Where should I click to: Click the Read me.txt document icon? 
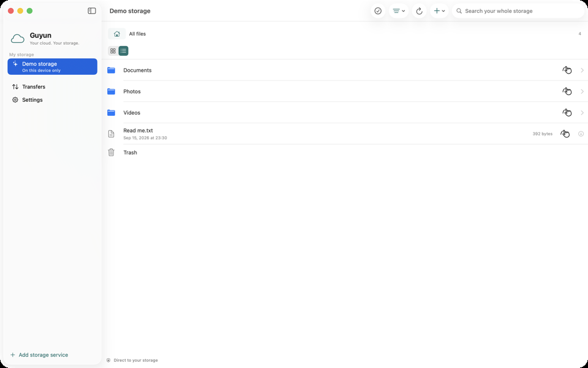point(111,134)
